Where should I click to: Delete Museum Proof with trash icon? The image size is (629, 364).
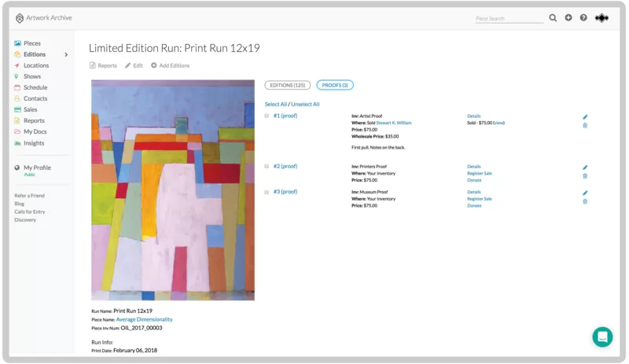coord(585,201)
